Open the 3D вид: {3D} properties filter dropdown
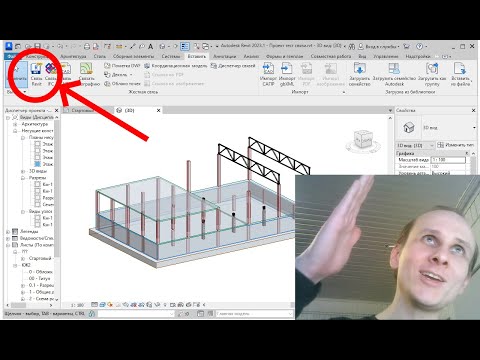Image resolution: width=480 pixels, height=360 pixels. click(x=415, y=145)
